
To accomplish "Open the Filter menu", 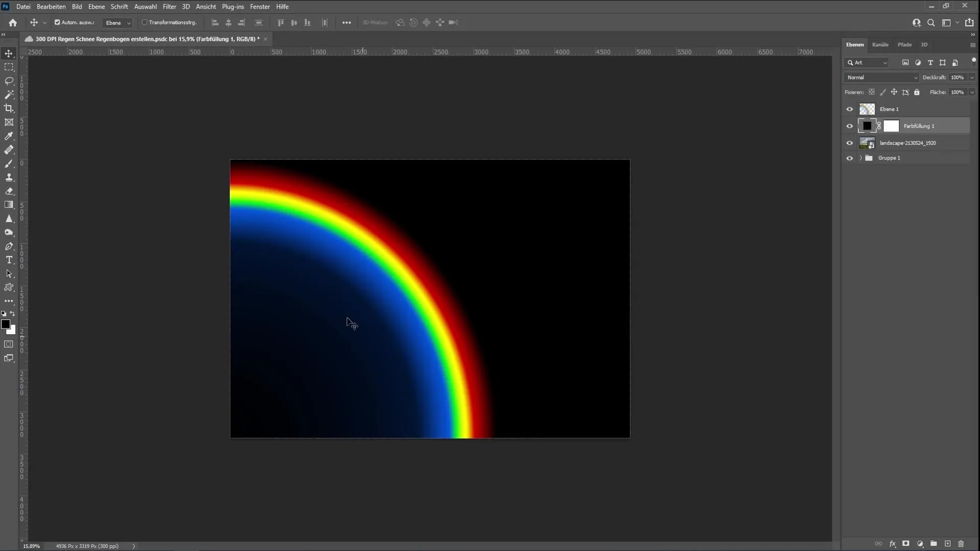I will (169, 6).
